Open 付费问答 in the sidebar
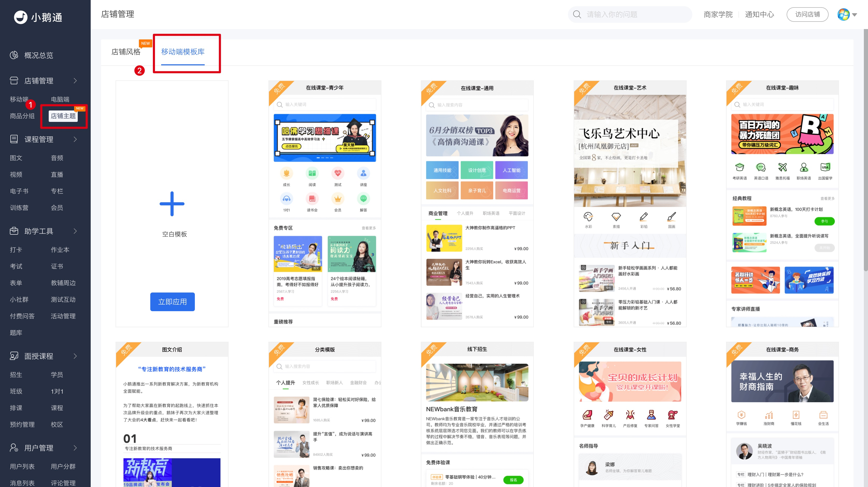The height and width of the screenshot is (487, 868). (22, 316)
